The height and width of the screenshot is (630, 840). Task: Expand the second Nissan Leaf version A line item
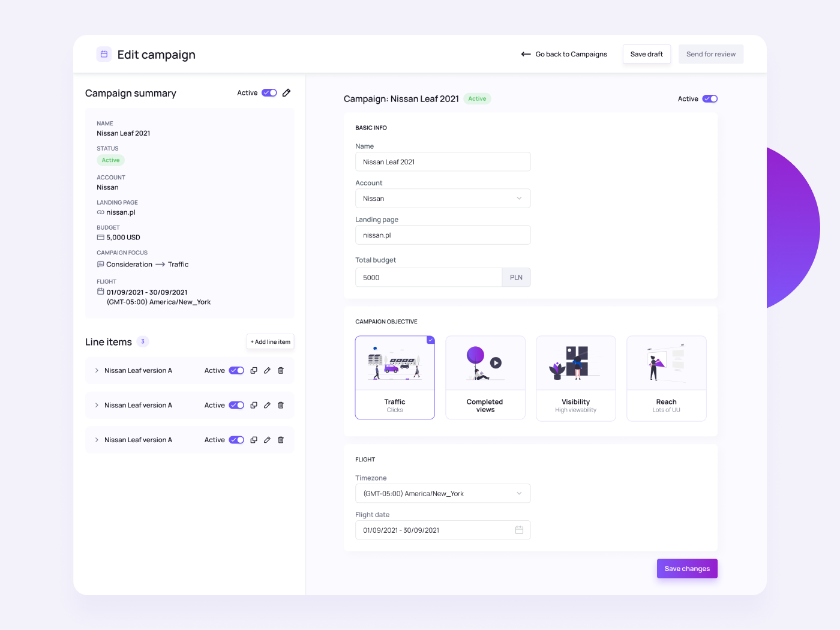click(x=96, y=405)
